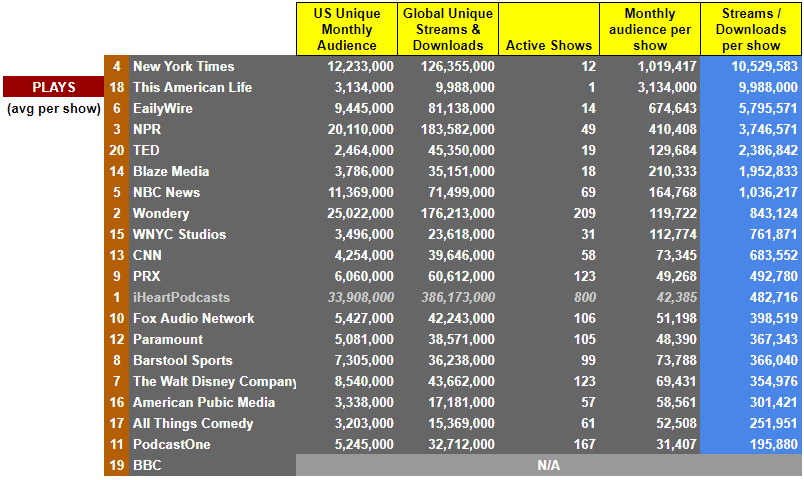The width and height of the screenshot is (804, 480).
Task: Select The Walt Disney Company cell
Action: point(214,382)
